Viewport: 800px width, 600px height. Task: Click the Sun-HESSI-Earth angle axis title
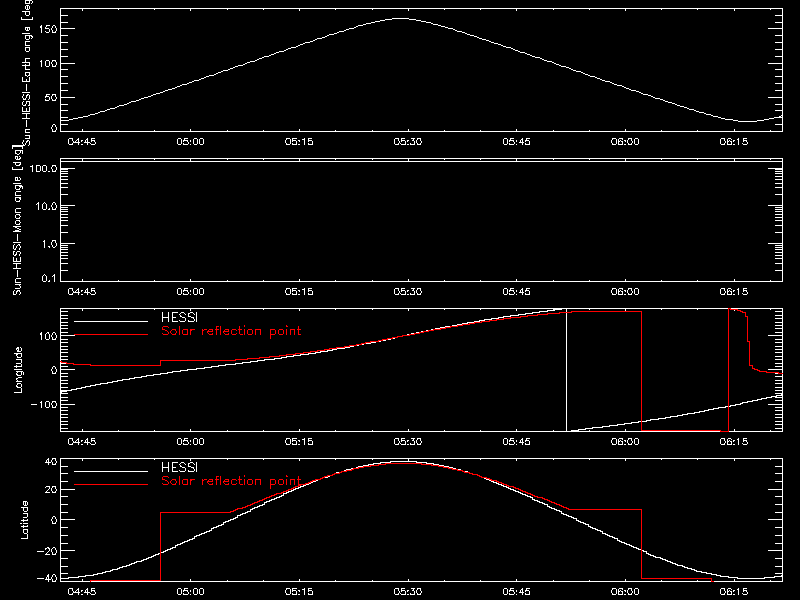[27, 72]
